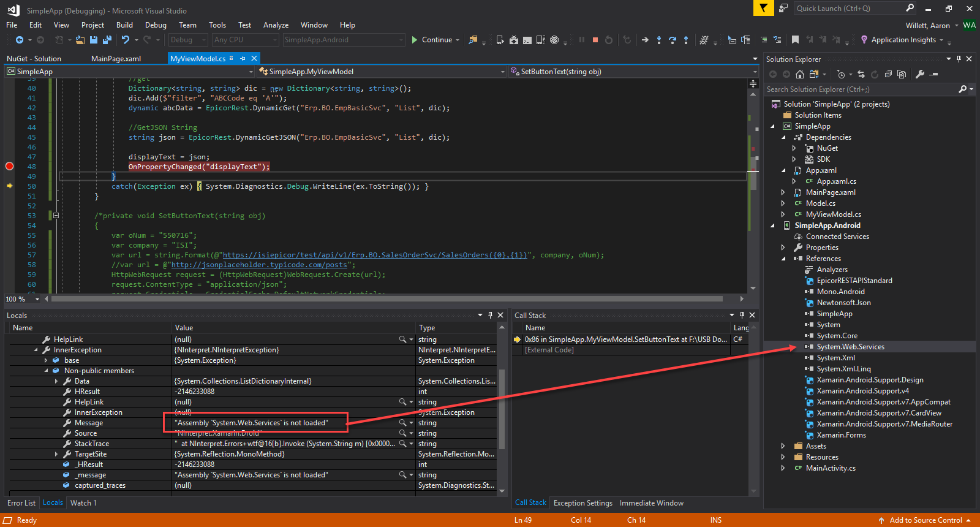Screen dimensions: 980x527
Task: Collapse the References node in Solution Explorer
Action: [x=783, y=259]
